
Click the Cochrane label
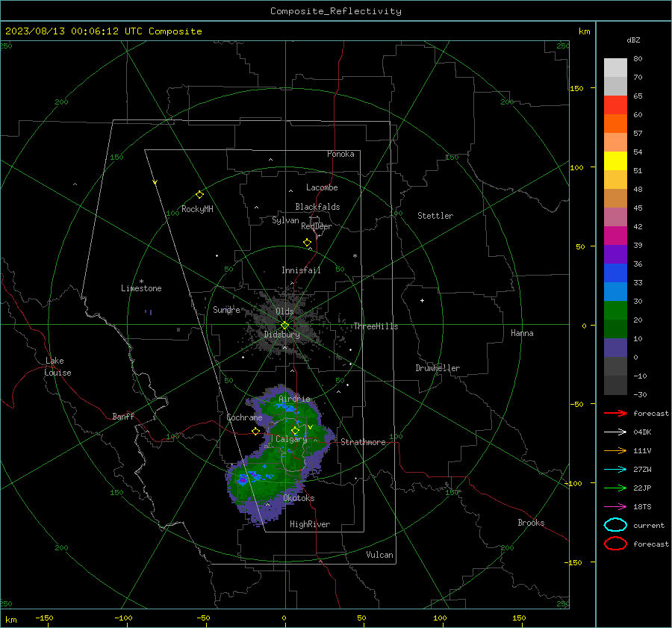(244, 417)
